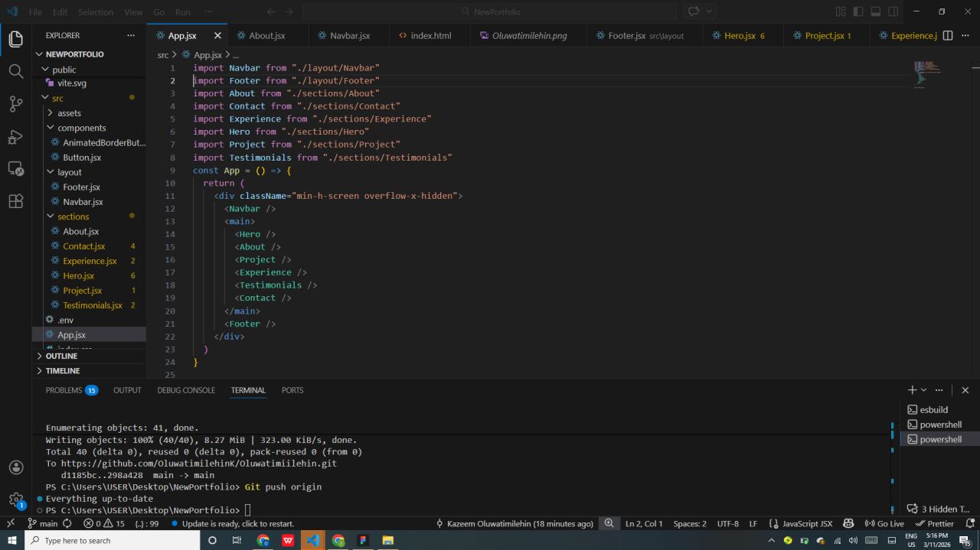
Task: Open the Source Control view
Action: pos(15,104)
